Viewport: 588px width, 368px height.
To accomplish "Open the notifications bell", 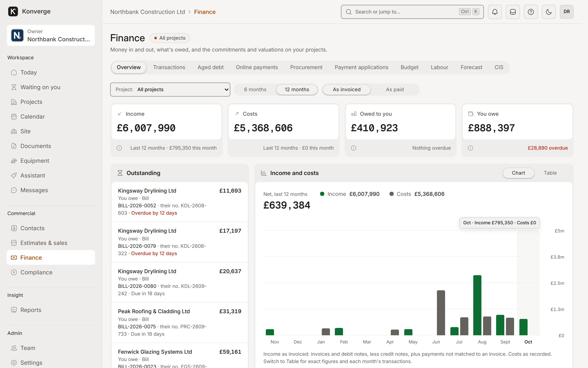I will [x=495, y=12].
